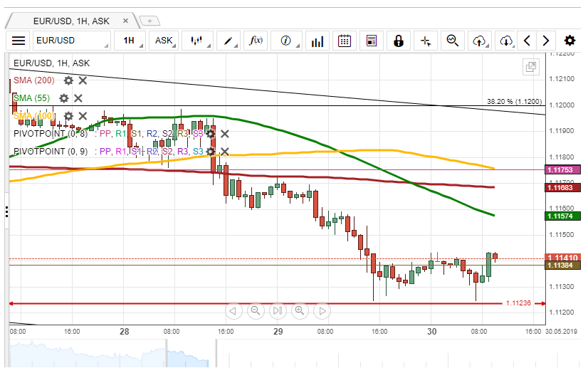This screenshot has width=588, height=373.
Task: Click the date 29 on time axis
Action: (278, 332)
